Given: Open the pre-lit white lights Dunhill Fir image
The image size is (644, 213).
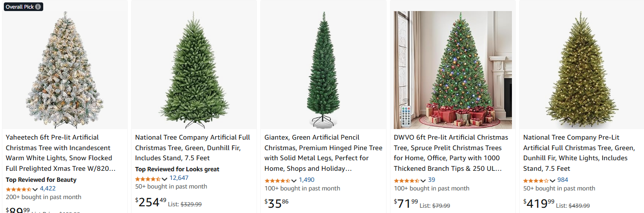Looking at the screenshot, I should (x=582, y=70).
